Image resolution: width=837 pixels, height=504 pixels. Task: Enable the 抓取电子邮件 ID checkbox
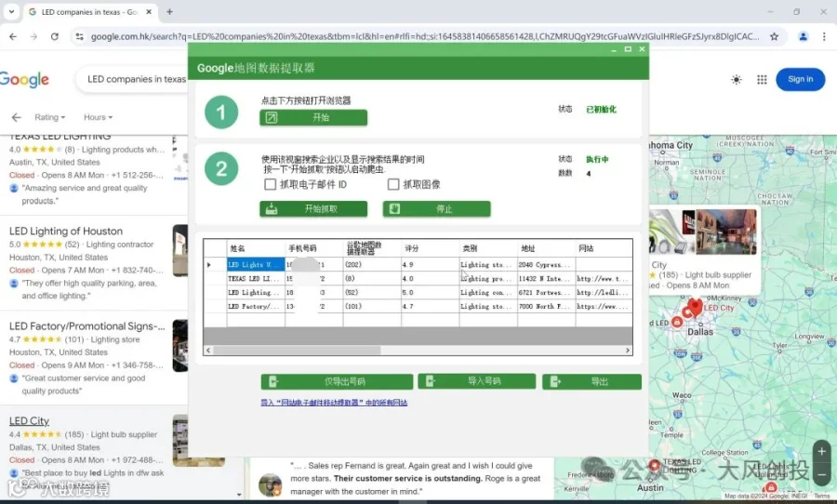(270, 184)
